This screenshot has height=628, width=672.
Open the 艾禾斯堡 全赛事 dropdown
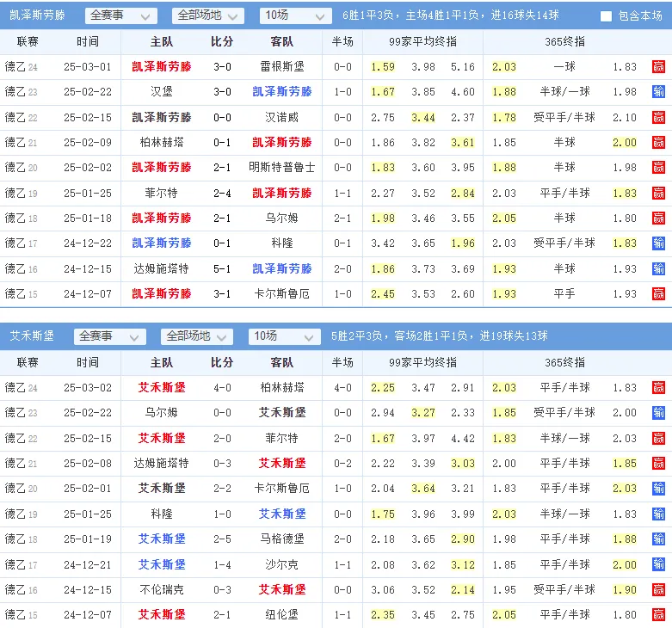point(110,336)
